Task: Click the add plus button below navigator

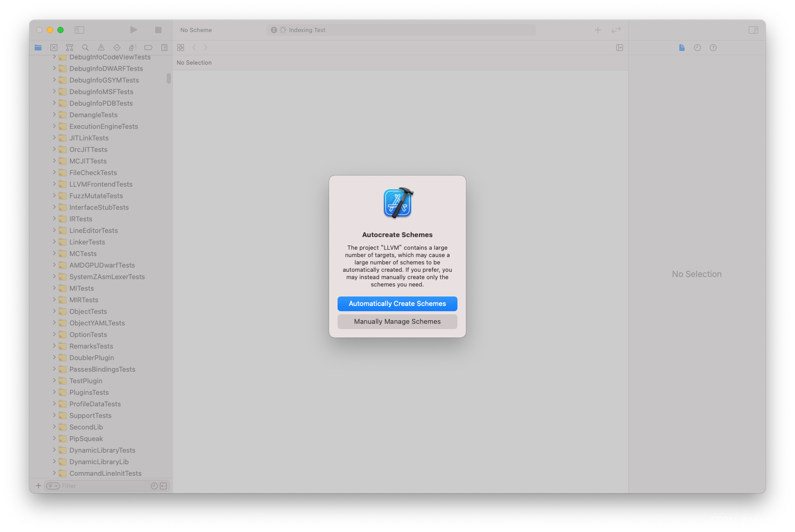Action: pyautogui.click(x=38, y=486)
